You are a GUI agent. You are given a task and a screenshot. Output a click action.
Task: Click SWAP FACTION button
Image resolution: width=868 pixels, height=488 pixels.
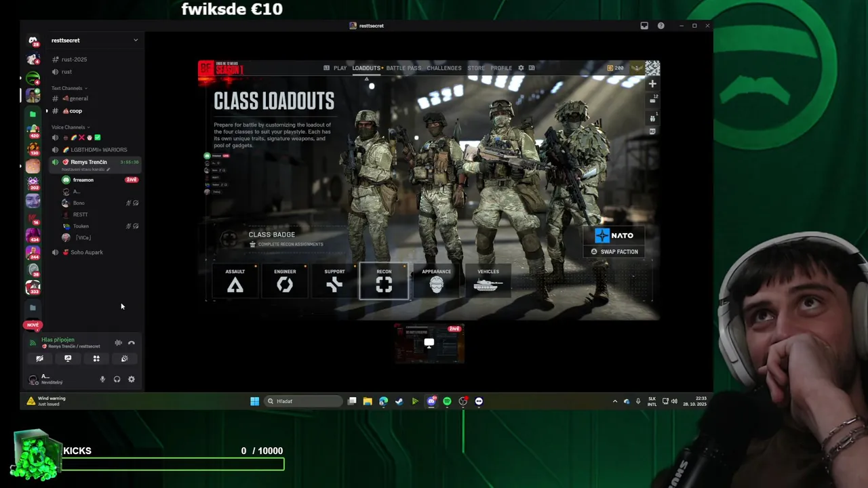[614, 251]
